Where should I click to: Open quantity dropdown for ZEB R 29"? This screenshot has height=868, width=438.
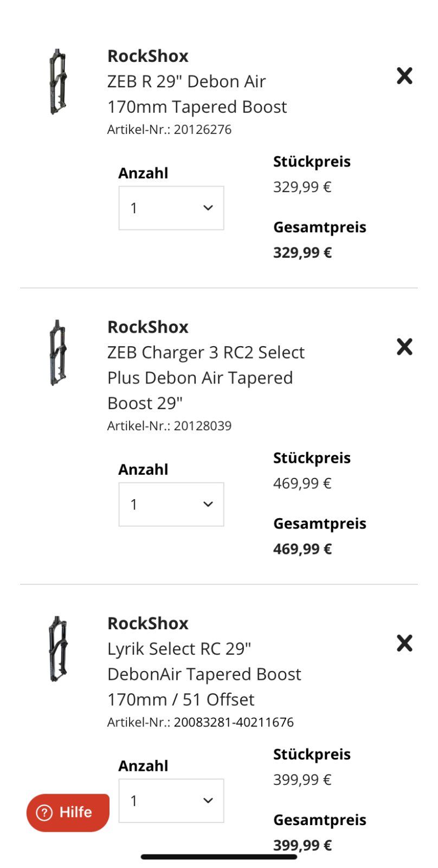[x=171, y=208]
